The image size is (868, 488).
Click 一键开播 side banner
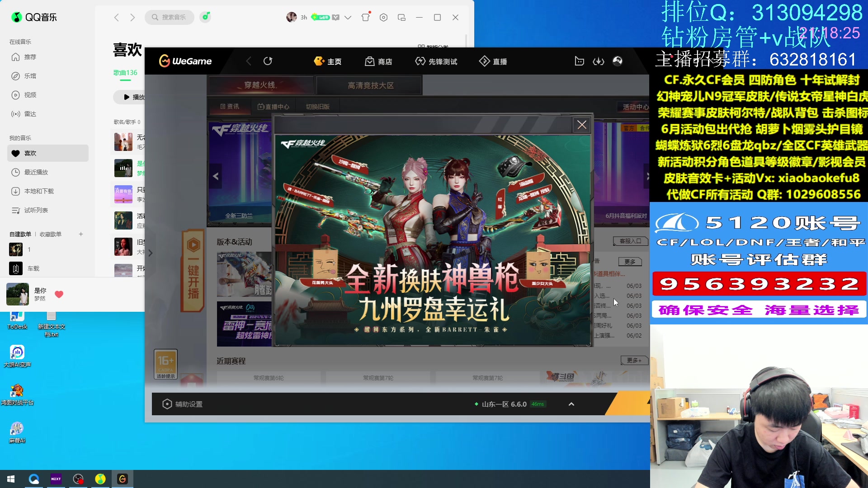pos(193,271)
